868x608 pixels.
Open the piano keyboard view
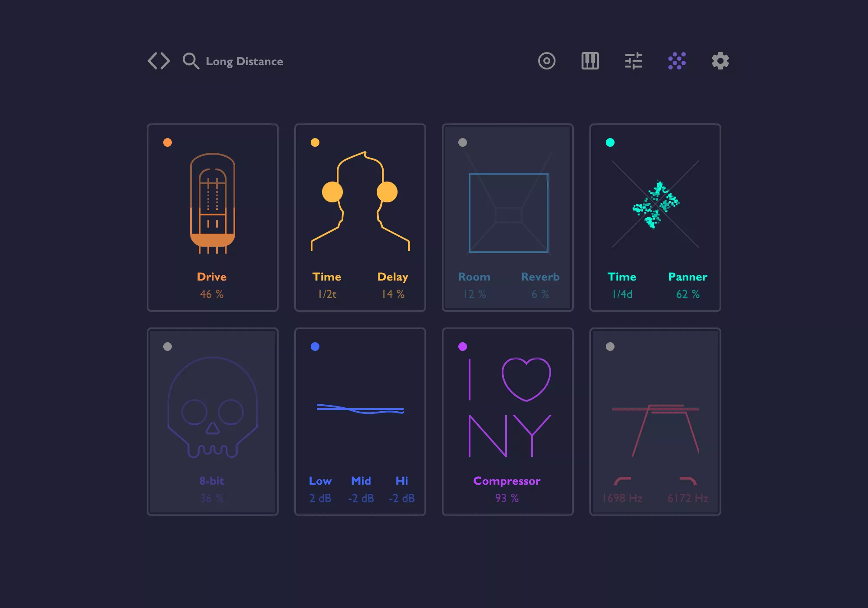click(x=590, y=61)
